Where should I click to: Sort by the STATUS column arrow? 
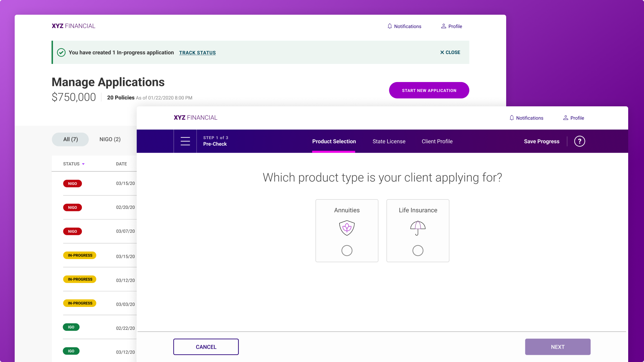tap(83, 164)
